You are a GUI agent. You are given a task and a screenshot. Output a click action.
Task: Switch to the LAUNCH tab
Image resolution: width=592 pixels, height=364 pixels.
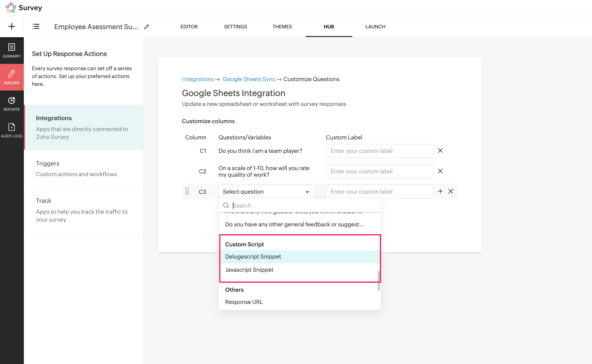coord(375,27)
